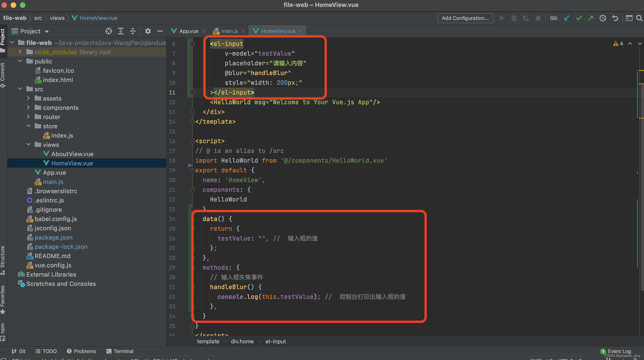
Task: Expand the node_modules folder
Action: point(20,52)
